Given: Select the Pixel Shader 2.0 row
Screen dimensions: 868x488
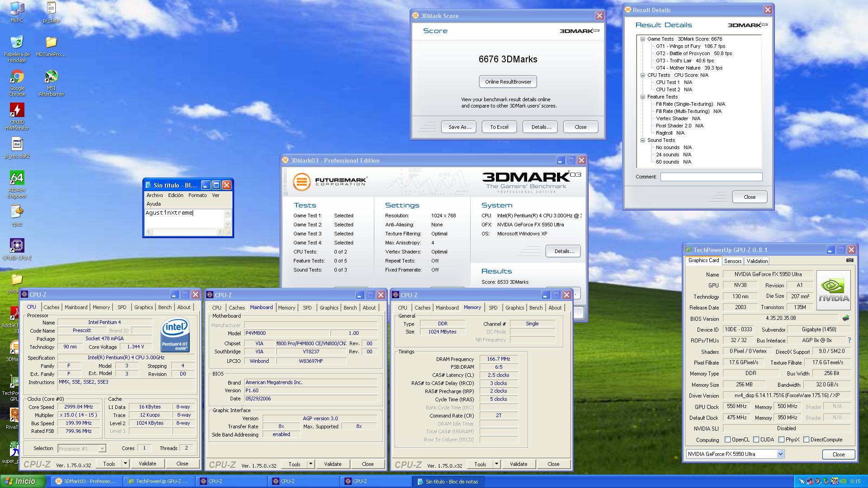Looking at the screenshot, I should coord(679,126).
